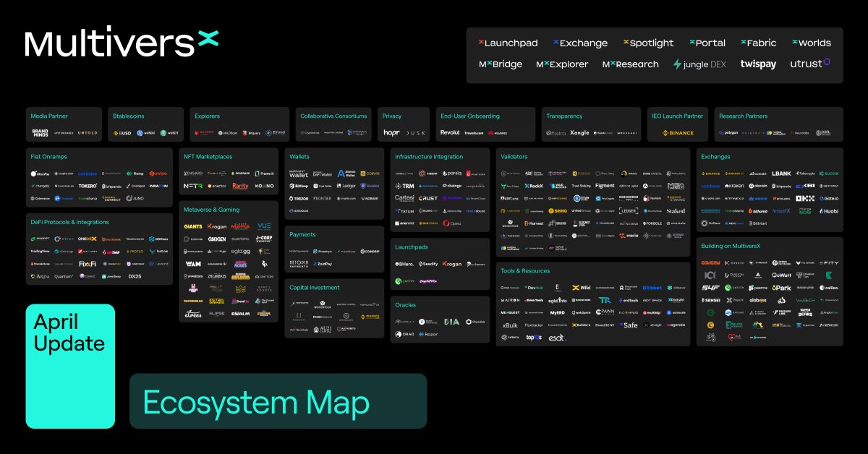
Task: Click the Staked logo in Validators
Action: 676,210
